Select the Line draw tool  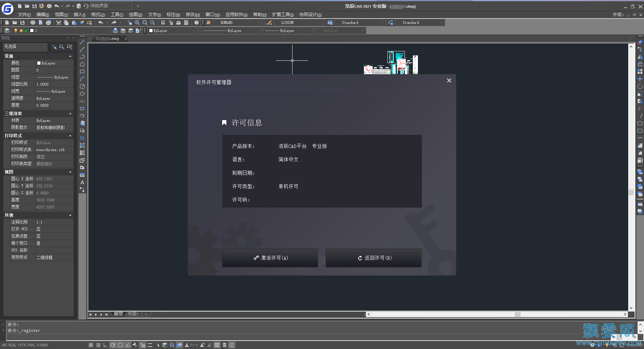point(82,42)
